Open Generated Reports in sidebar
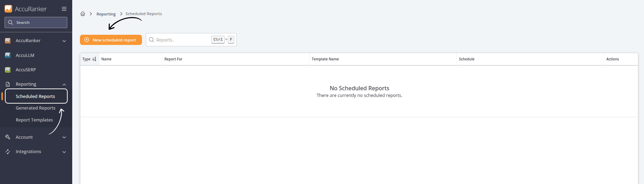This screenshot has height=184, width=644. coord(35,108)
